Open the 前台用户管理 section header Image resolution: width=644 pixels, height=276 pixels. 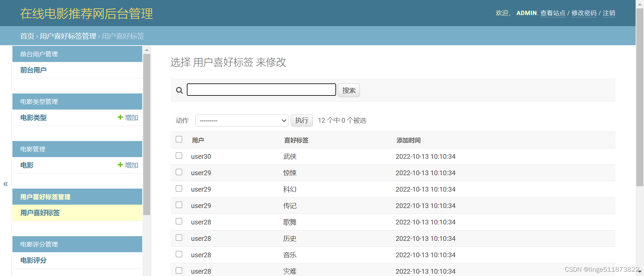tap(39, 54)
